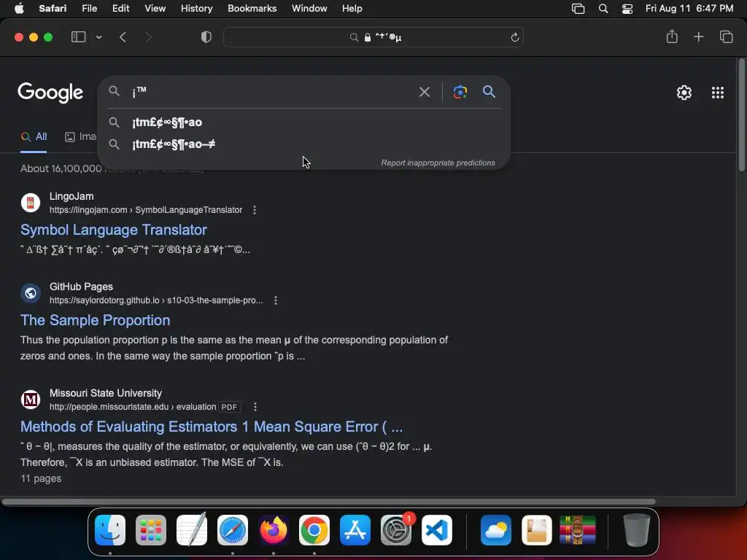Open the Apple menu
The width and height of the screenshot is (747, 560).
click(x=19, y=9)
